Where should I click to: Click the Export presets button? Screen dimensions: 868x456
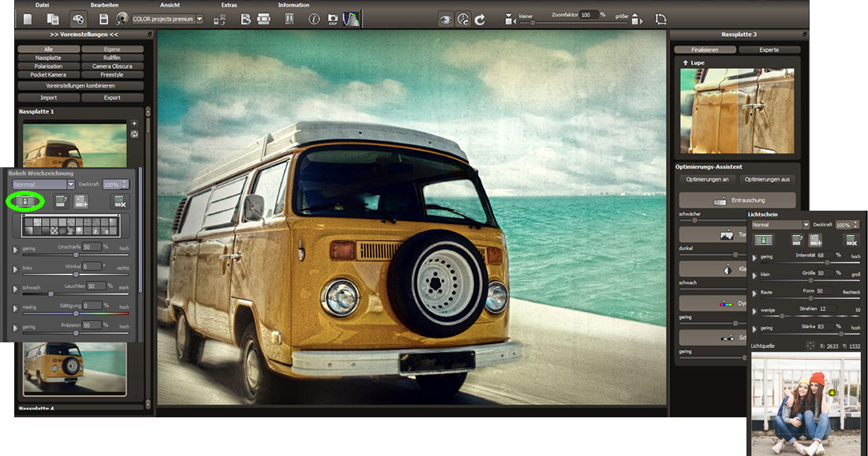[x=112, y=98]
